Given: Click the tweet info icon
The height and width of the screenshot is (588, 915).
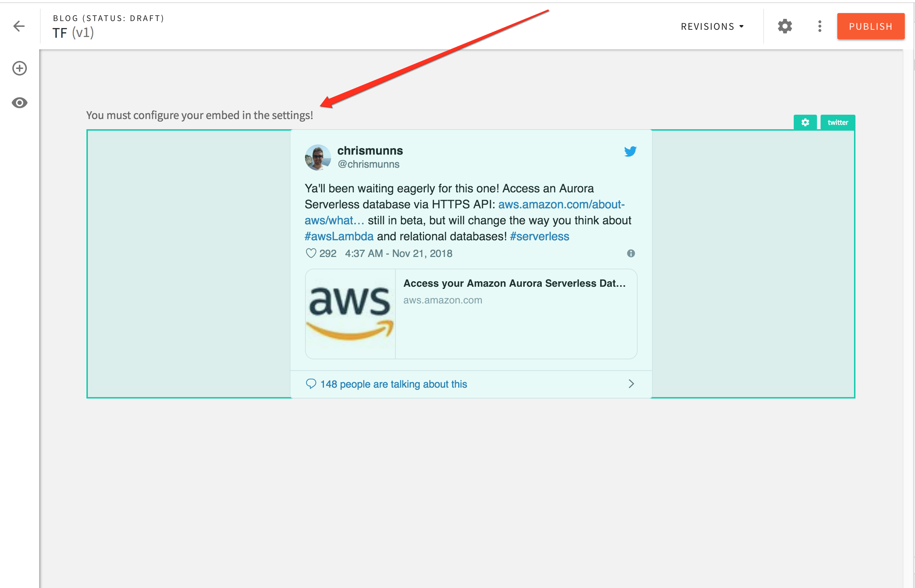Looking at the screenshot, I should coord(631,253).
